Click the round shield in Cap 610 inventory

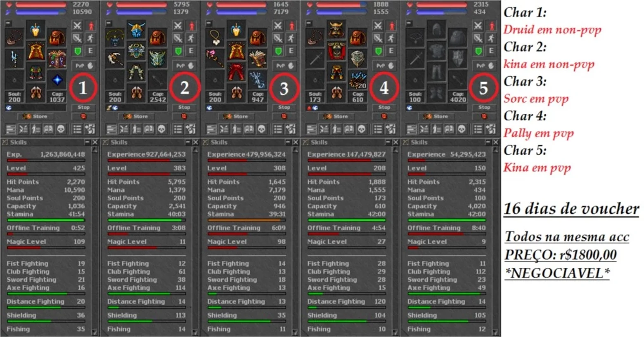[358, 59]
